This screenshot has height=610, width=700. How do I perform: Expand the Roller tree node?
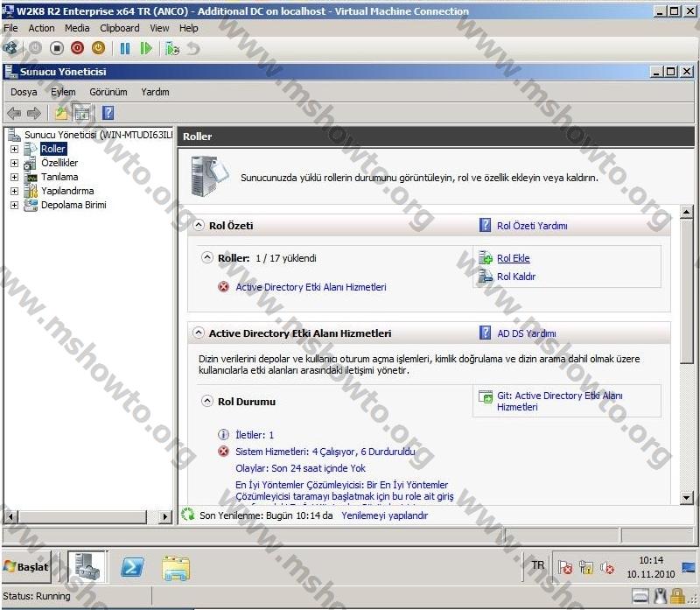click(x=14, y=149)
